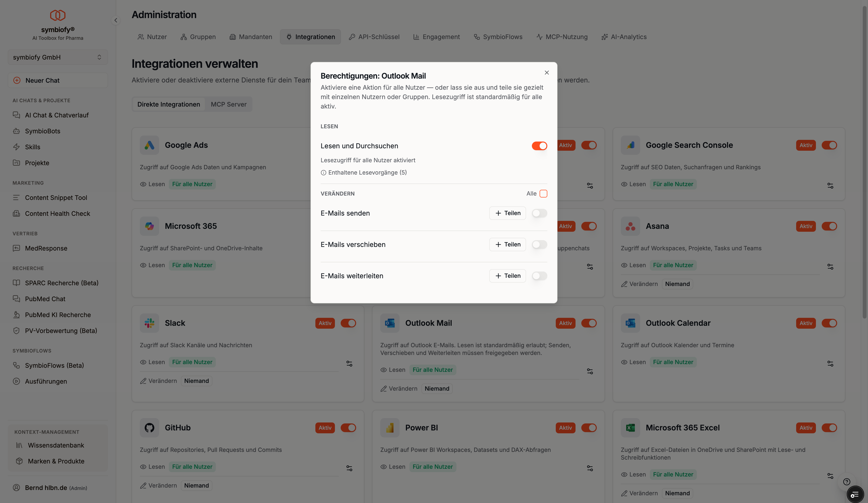The width and height of the screenshot is (868, 503).
Task: Toggle Lesen und Durchsuchen switch
Action: (539, 146)
